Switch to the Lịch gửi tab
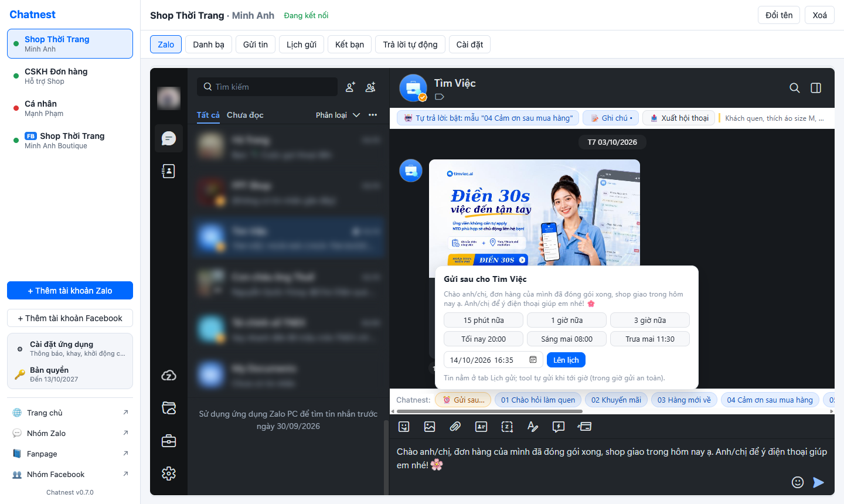 pyautogui.click(x=301, y=45)
